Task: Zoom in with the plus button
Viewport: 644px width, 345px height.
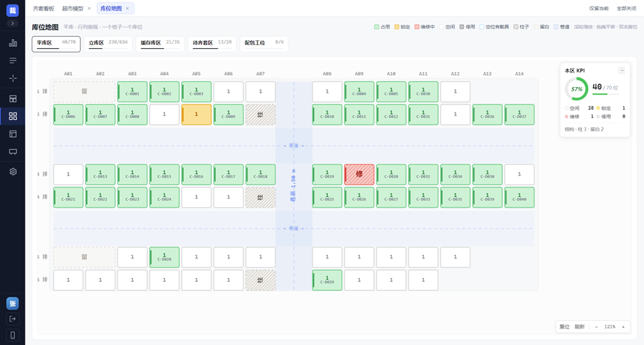Action: click(x=623, y=327)
